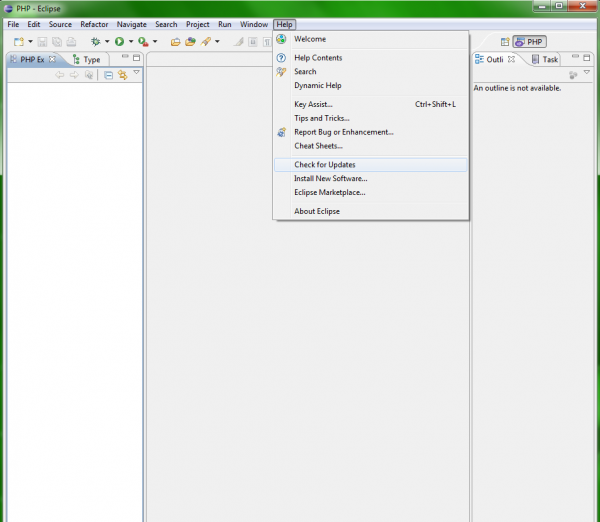Choose Install New Software
Viewport: 600px width, 522px height.
point(370,178)
